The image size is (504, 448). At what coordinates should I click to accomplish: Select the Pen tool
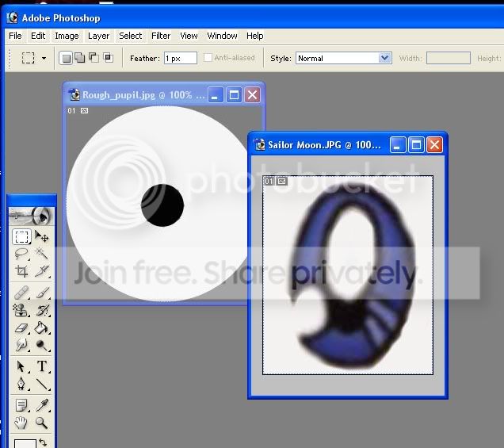click(x=21, y=383)
